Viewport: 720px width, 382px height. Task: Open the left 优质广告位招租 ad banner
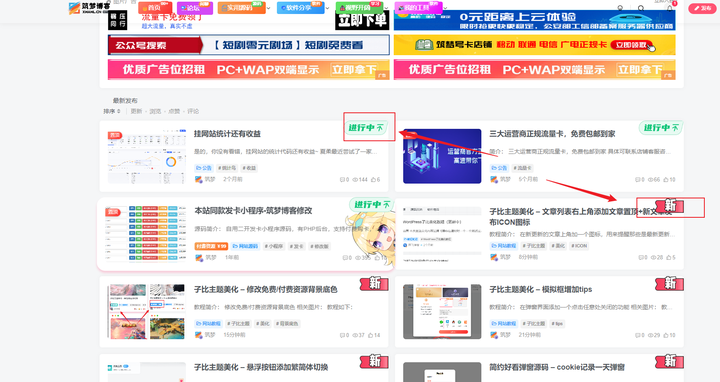coord(248,70)
